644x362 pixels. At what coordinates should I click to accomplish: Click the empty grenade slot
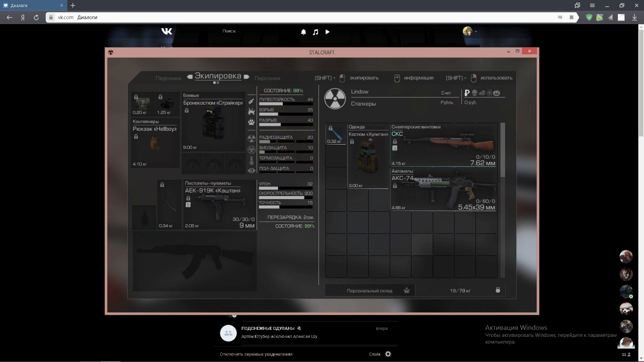point(144,217)
